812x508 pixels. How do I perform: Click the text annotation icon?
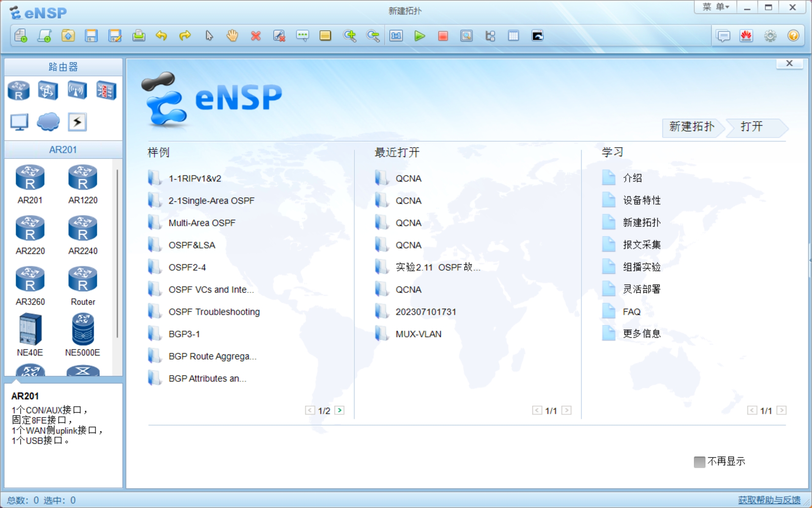click(302, 36)
